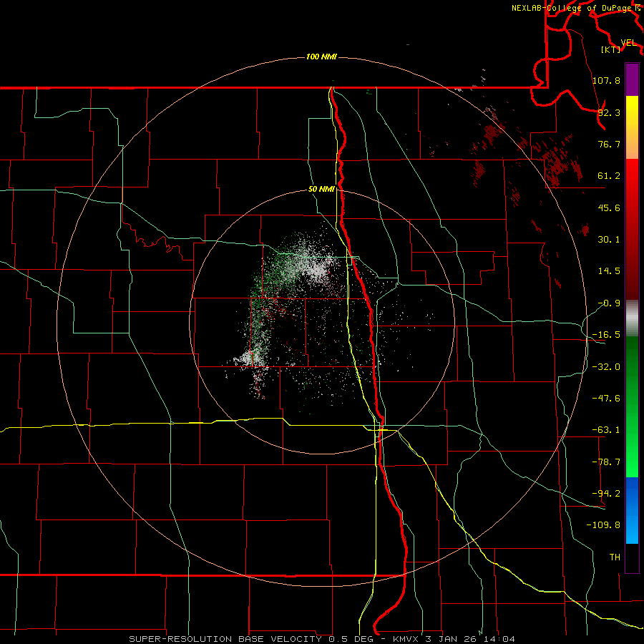Click the 14.5 legend value
The height and width of the screenshot is (644, 644).
(609, 271)
